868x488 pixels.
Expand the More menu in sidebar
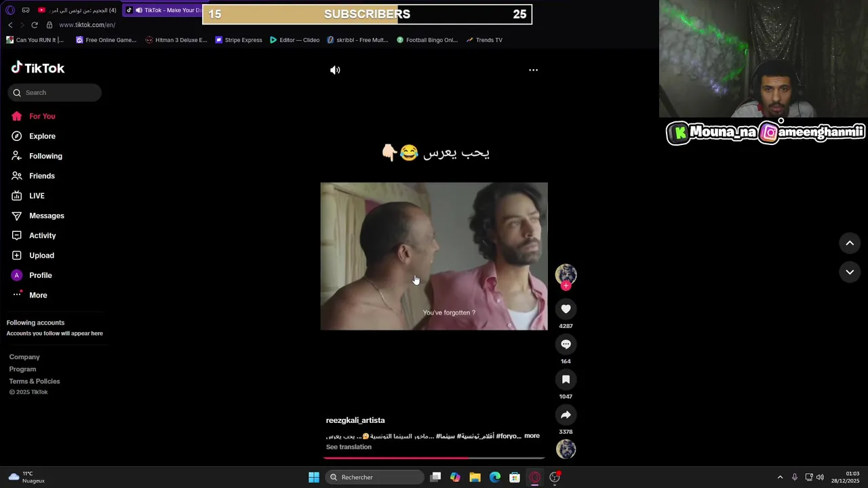coord(29,295)
